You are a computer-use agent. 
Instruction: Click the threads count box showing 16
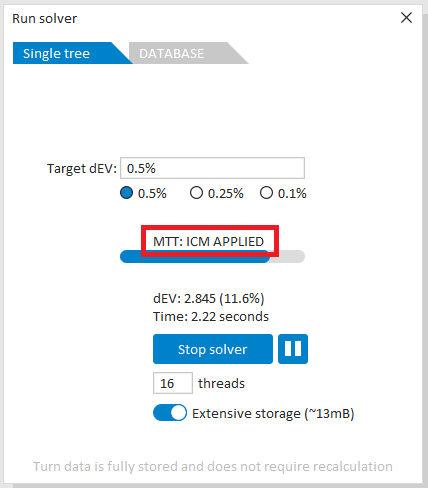click(173, 383)
